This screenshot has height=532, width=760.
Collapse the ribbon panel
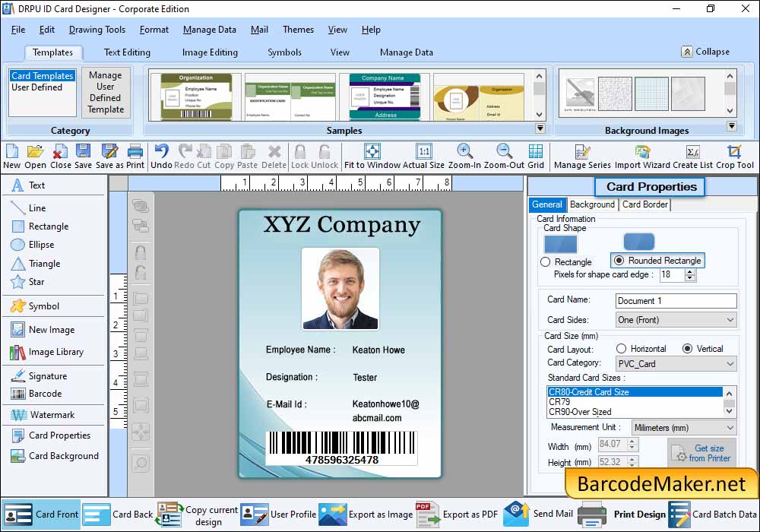tap(706, 52)
